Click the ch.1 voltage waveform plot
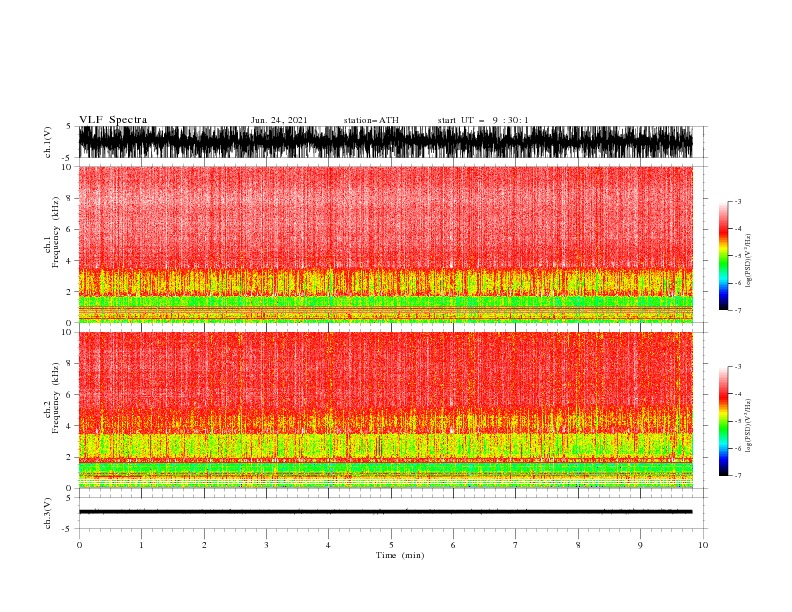This screenshot has height=612, width=792. coord(385,142)
